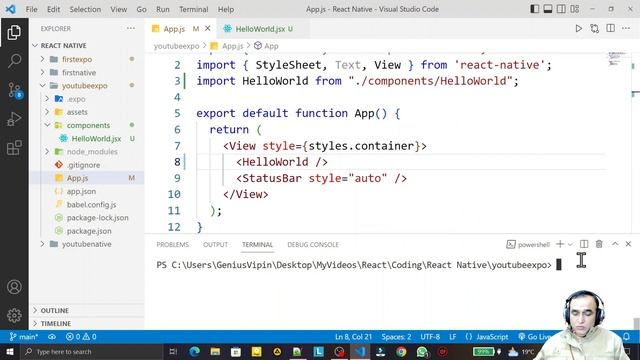This screenshot has width=640, height=360.
Task: Open the Run menu
Action: 162,9
